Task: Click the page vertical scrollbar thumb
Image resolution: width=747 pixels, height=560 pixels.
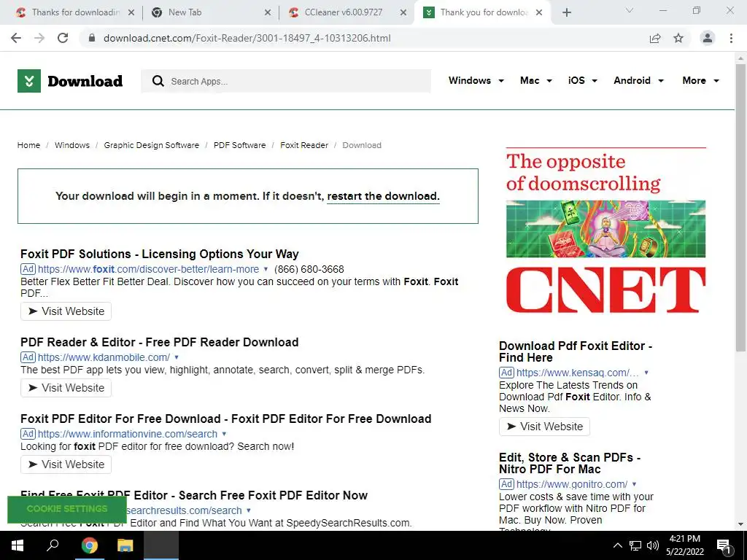Action: 740,207
